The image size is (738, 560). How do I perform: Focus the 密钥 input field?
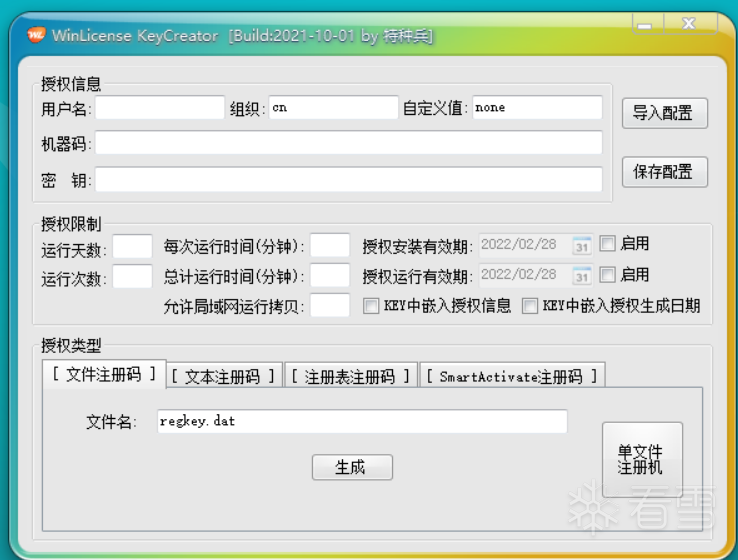point(348,179)
